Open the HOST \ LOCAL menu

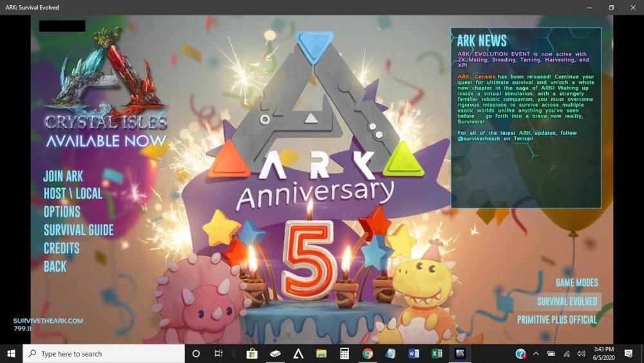tap(73, 193)
